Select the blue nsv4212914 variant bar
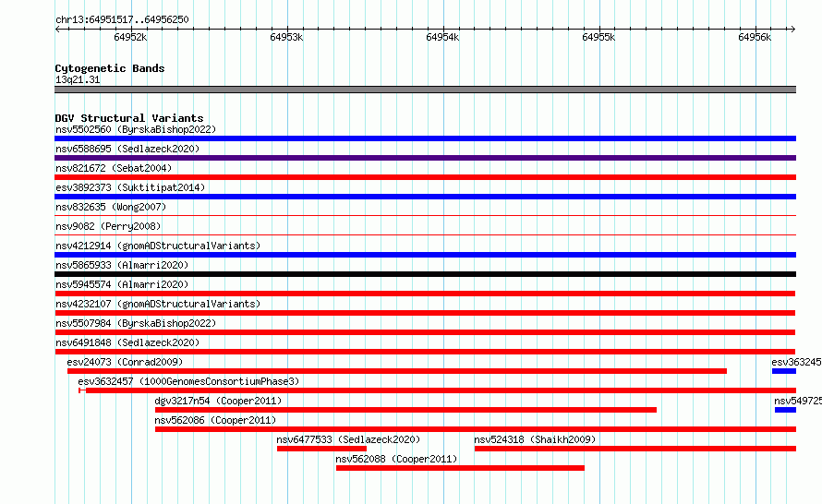Image resolution: width=822 pixels, height=504 pixels. 425,255
